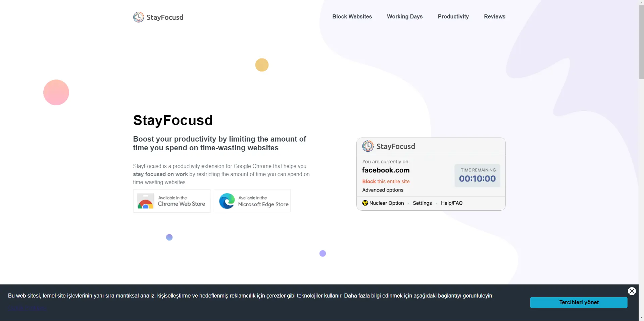This screenshot has height=321, width=644.
Task: Open Help/FAQ in the popup preview
Action: pos(451,203)
